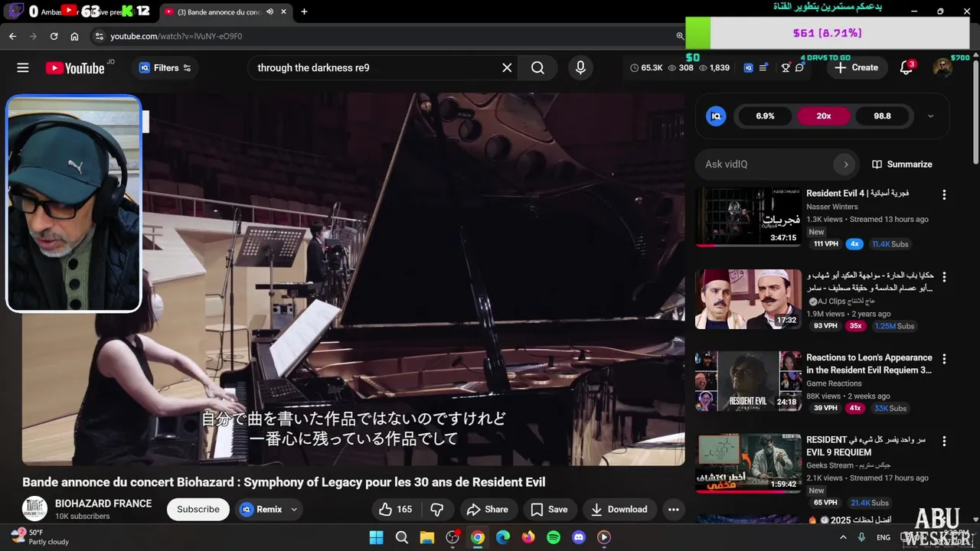
Task: Click the 65.3K clock stat
Action: click(x=646, y=68)
